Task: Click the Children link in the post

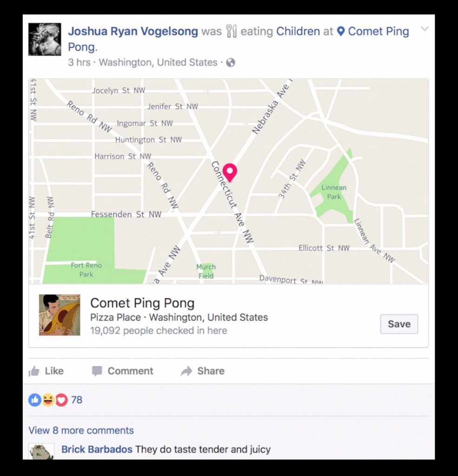Action: coord(298,31)
